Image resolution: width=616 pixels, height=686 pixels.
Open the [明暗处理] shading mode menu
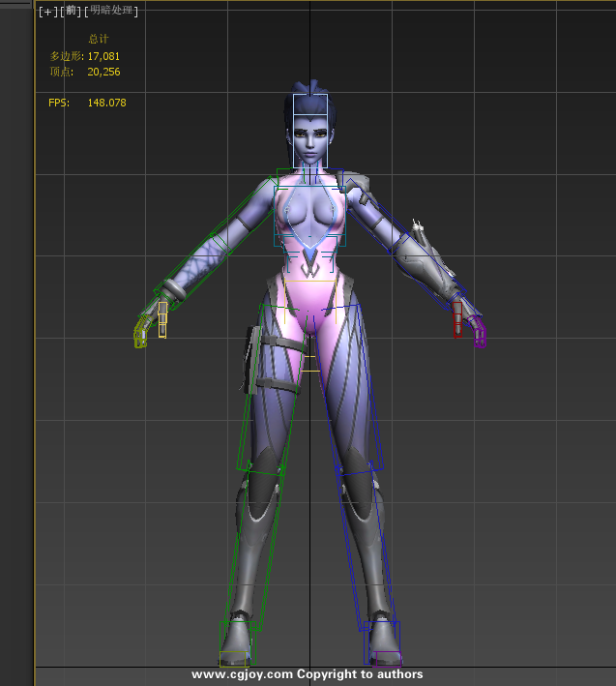tap(111, 11)
